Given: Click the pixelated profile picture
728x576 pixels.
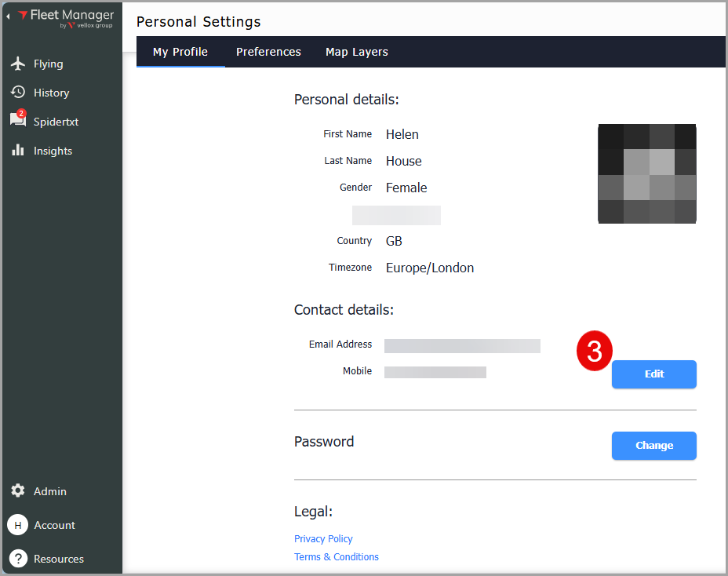Looking at the screenshot, I should 646,173.
